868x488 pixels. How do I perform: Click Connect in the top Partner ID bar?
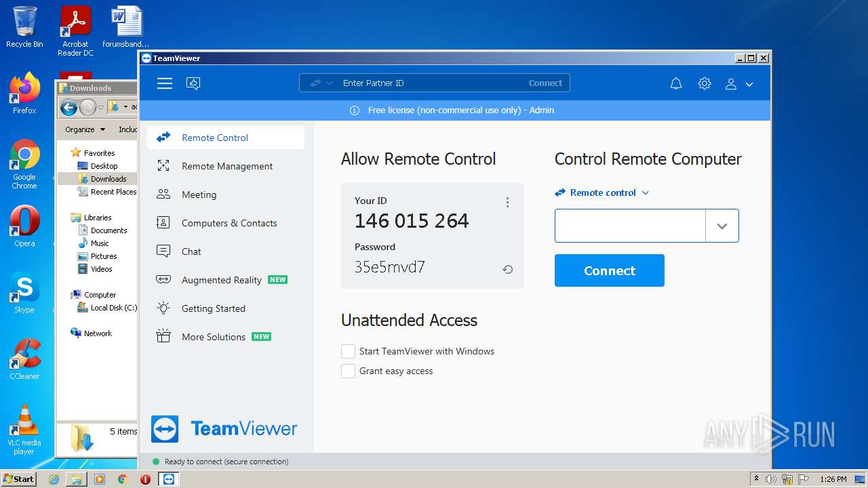(545, 83)
